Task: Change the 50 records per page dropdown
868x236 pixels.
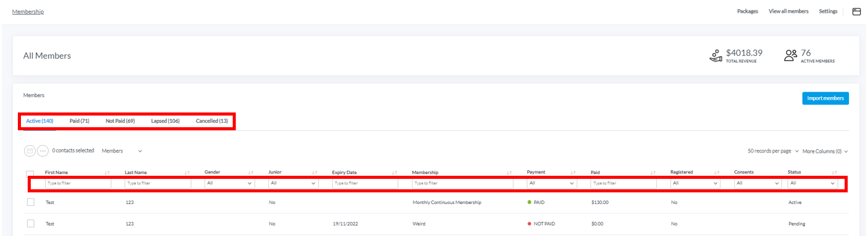Action: (773, 151)
